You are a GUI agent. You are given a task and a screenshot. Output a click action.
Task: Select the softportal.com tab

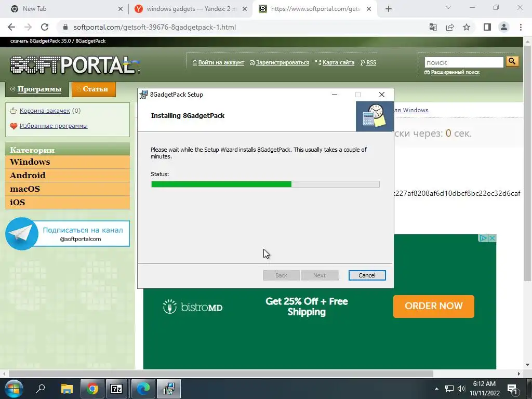(x=314, y=9)
